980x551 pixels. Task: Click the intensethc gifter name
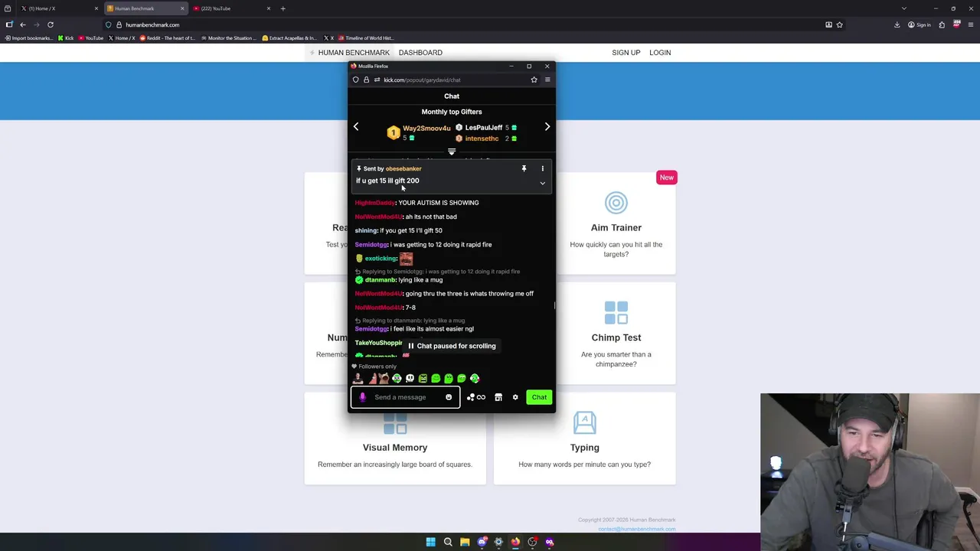[482, 139]
